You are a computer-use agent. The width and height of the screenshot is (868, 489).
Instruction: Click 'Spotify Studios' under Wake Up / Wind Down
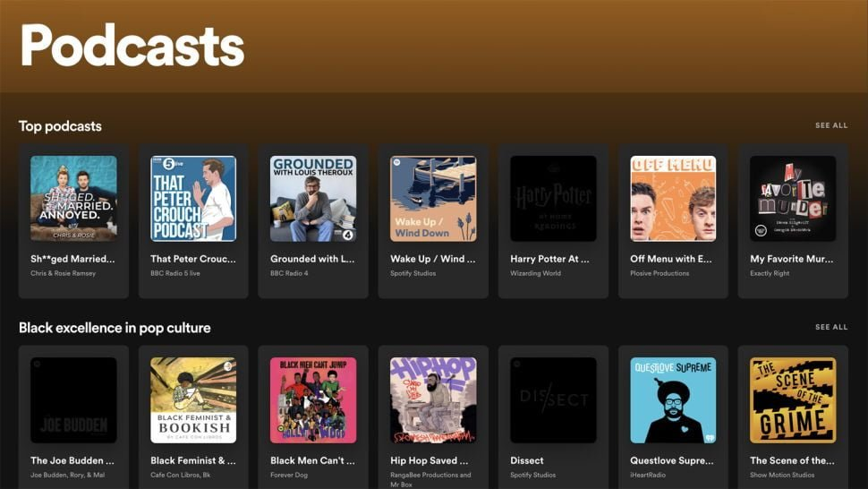413,273
